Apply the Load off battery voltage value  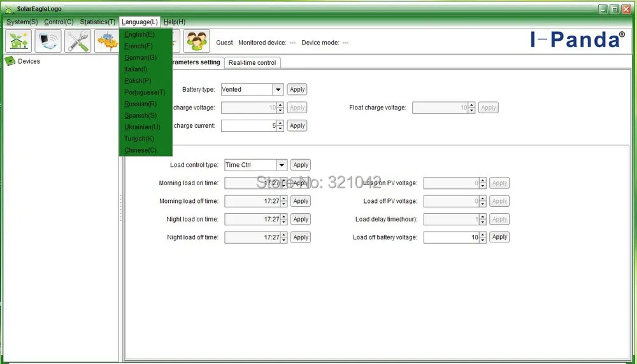click(x=499, y=237)
